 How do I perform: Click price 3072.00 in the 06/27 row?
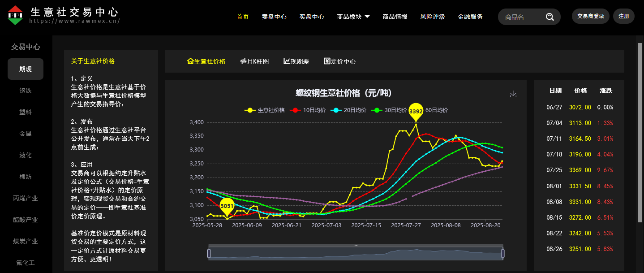tap(580, 107)
